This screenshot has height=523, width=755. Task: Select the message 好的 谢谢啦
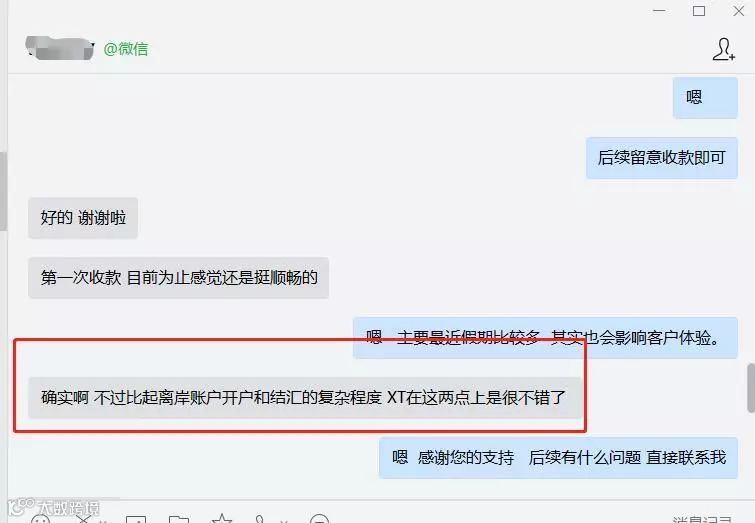point(83,218)
